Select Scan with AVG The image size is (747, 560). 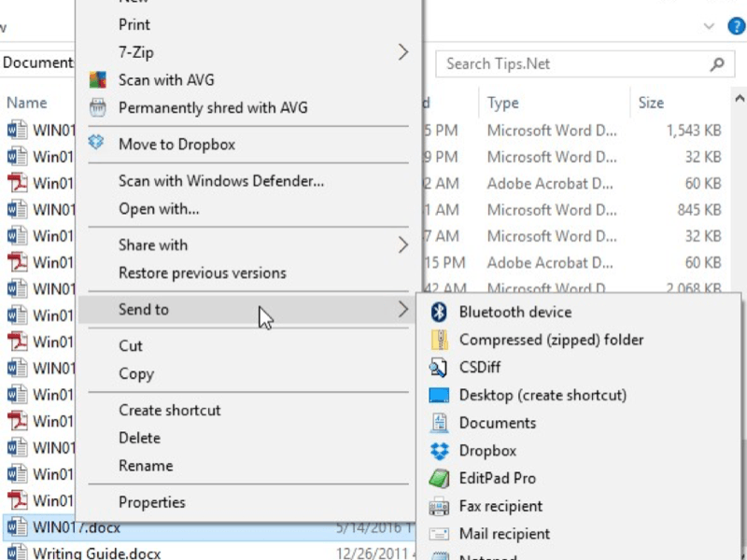point(166,80)
